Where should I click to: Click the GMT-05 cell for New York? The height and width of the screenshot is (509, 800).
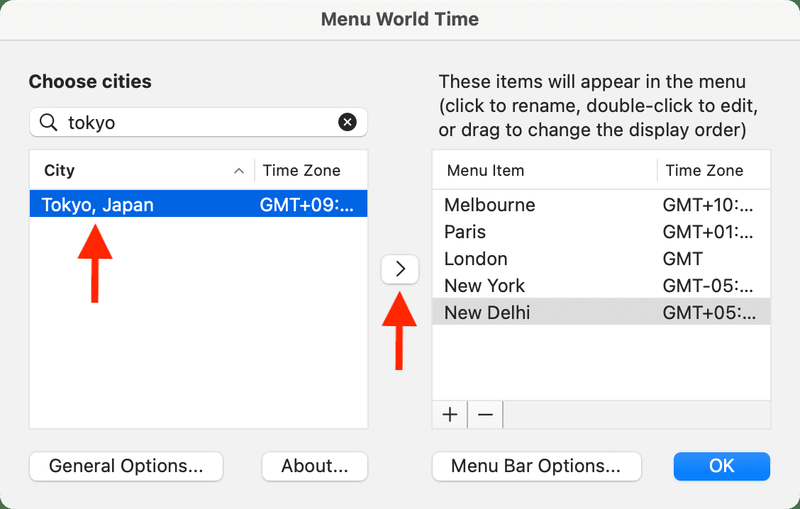click(708, 286)
